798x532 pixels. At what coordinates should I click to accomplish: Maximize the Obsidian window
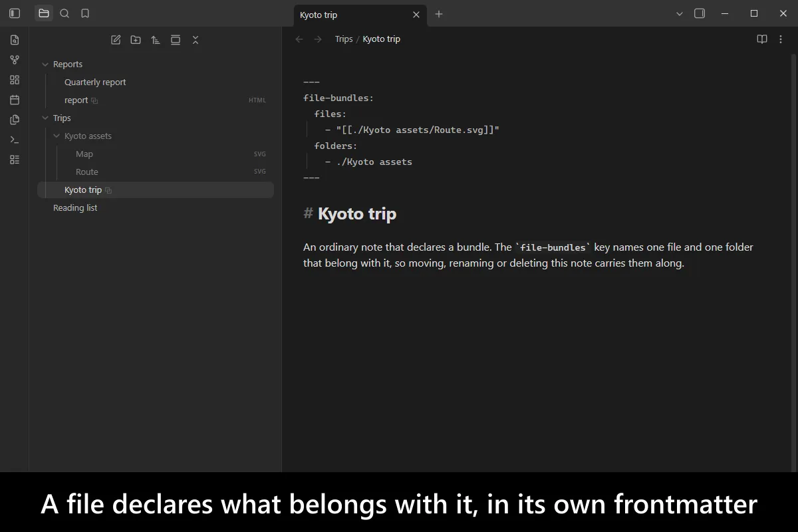point(754,13)
